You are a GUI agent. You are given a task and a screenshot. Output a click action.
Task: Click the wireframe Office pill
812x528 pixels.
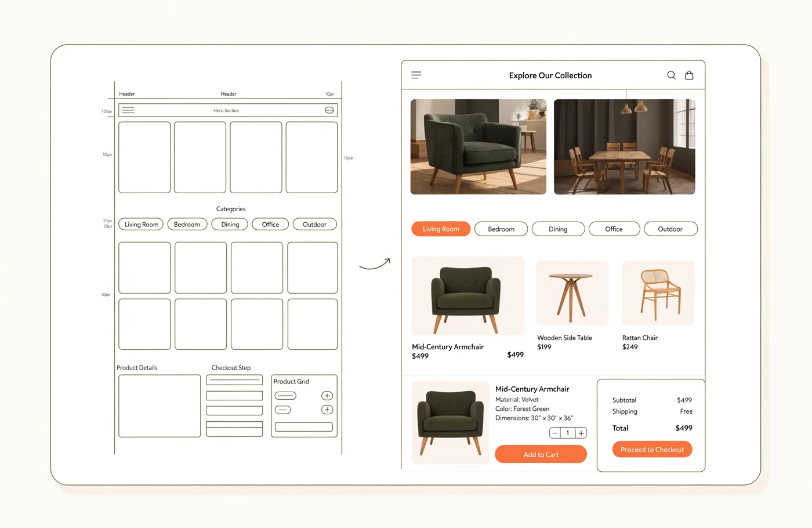[270, 225]
